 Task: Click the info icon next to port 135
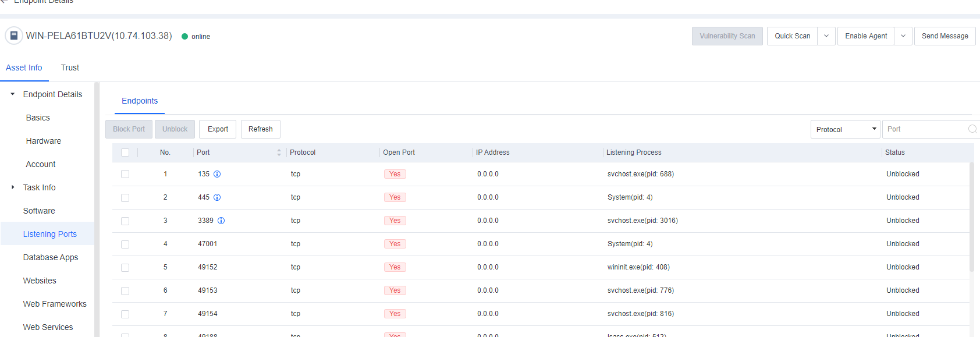tap(217, 174)
